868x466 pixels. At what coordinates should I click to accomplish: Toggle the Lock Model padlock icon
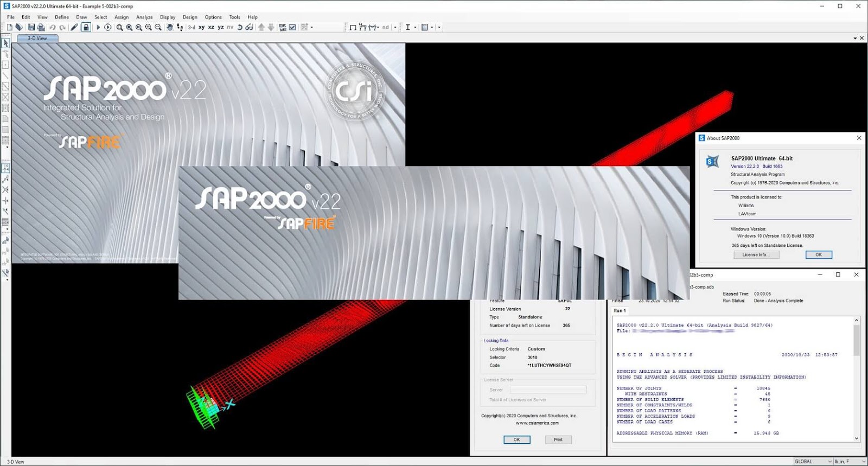tap(86, 27)
